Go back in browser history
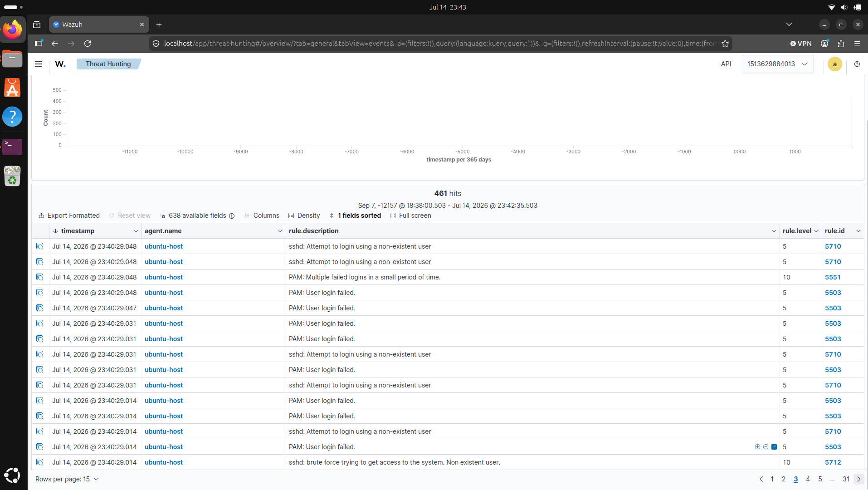This screenshot has width=868, height=490. [x=55, y=44]
